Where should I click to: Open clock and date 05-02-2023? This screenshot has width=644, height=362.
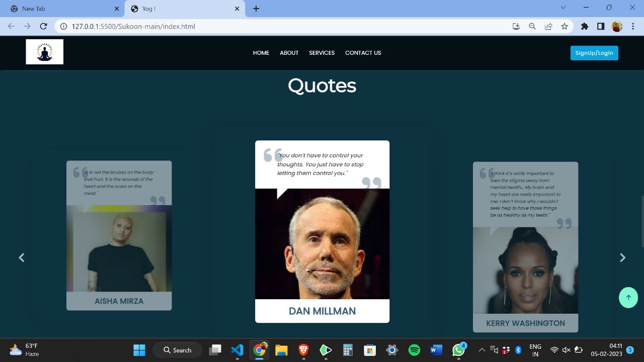tap(606, 350)
